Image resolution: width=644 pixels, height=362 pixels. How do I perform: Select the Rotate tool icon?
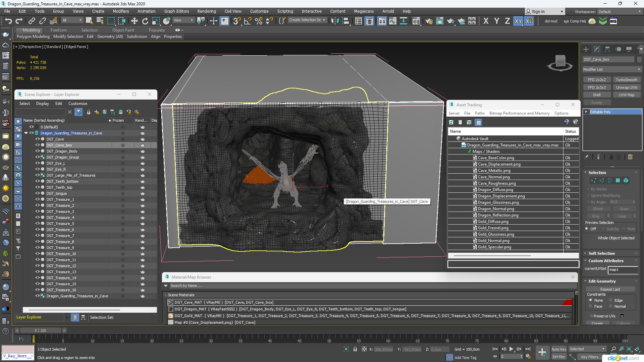click(x=145, y=21)
